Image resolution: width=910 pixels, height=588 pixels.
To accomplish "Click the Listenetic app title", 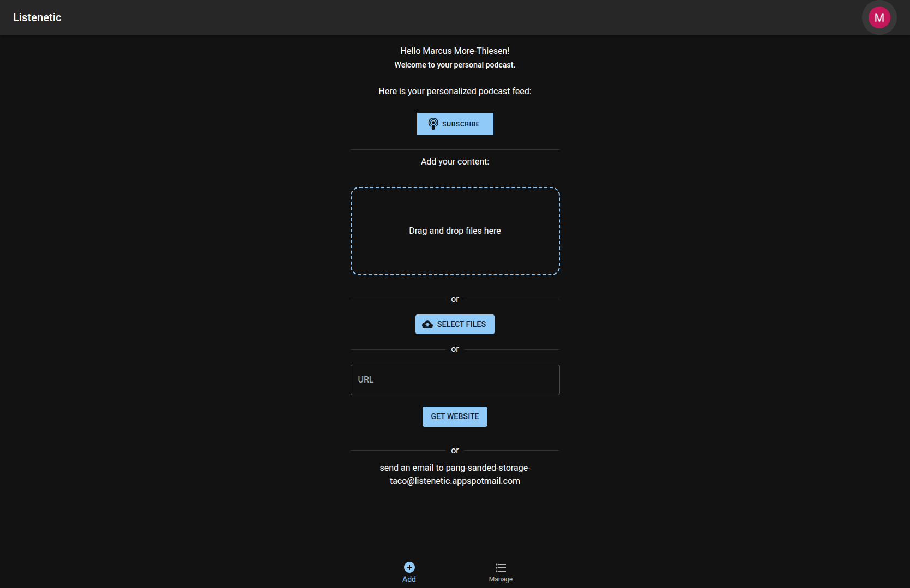I will (x=37, y=17).
